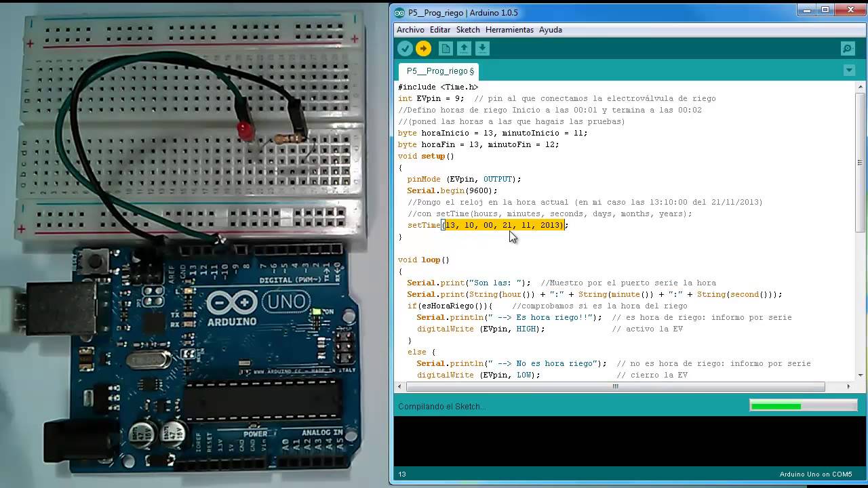Click 'int EVpin = 9;' in the code
This screenshot has height=488, width=868.
click(431, 98)
